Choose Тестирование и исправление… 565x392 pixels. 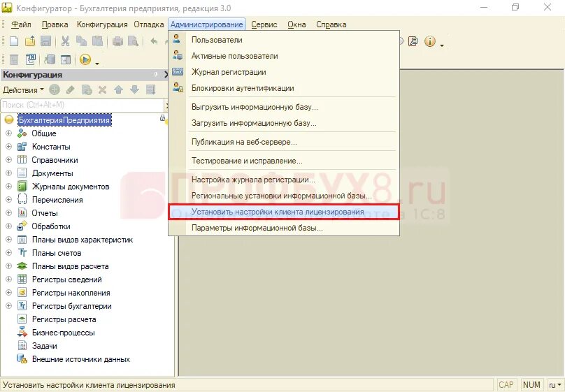(284, 161)
